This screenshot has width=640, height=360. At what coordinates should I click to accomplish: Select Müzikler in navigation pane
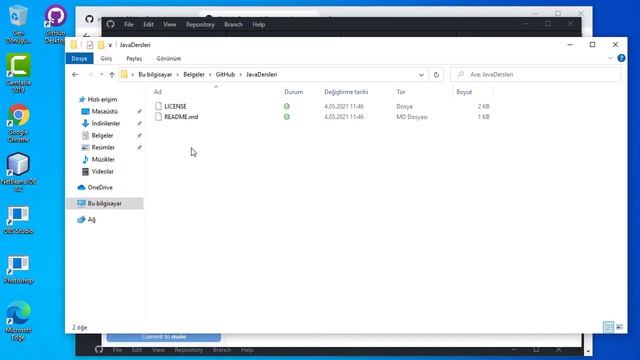103,159
